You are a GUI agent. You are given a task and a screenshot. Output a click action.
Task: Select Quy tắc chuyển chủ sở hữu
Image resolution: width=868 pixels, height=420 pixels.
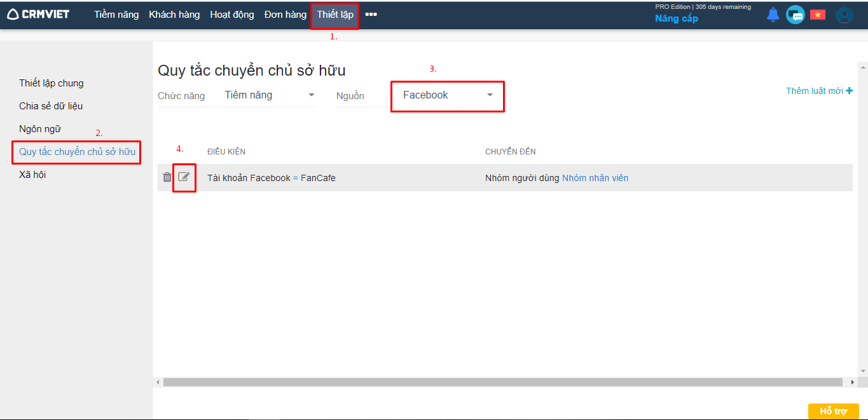pyautogui.click(x=77, y=152)
